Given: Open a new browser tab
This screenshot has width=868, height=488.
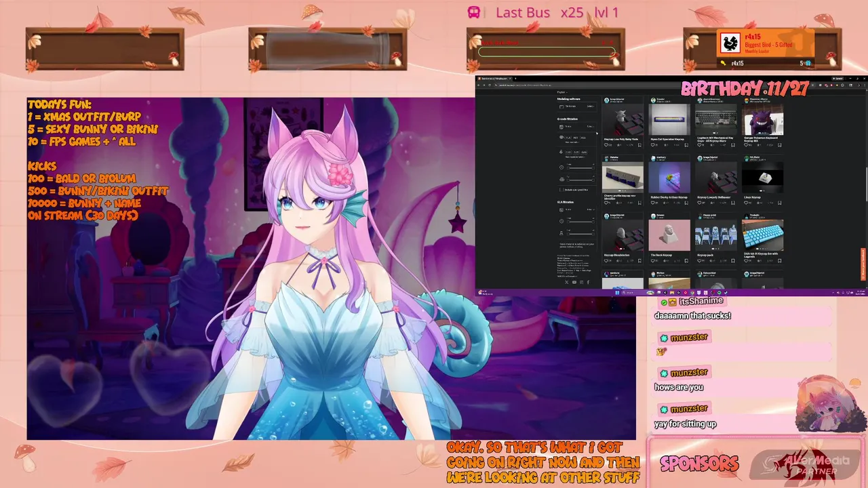Looking at the screenshot, I should pos(515,79).
